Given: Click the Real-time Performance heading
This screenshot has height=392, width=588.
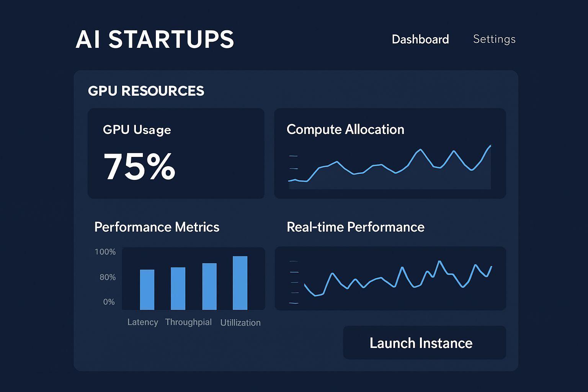Looking at the screenshot, I should click(355, 227).
